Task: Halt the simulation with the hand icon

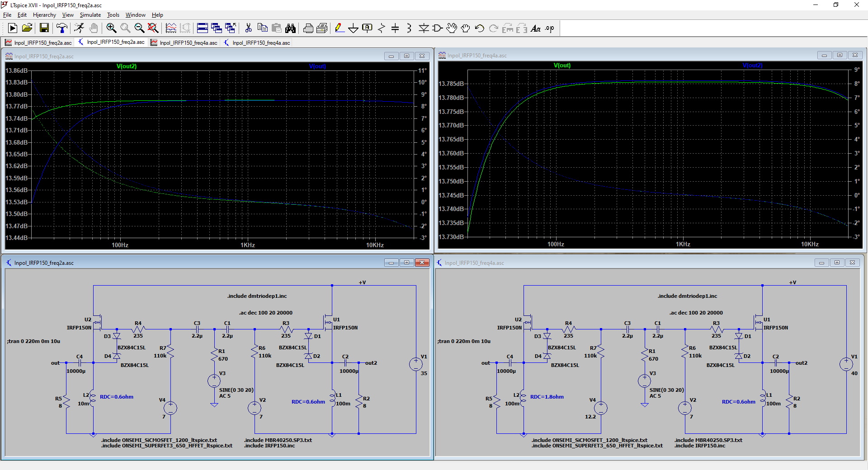Action: (x=93, y=28)
